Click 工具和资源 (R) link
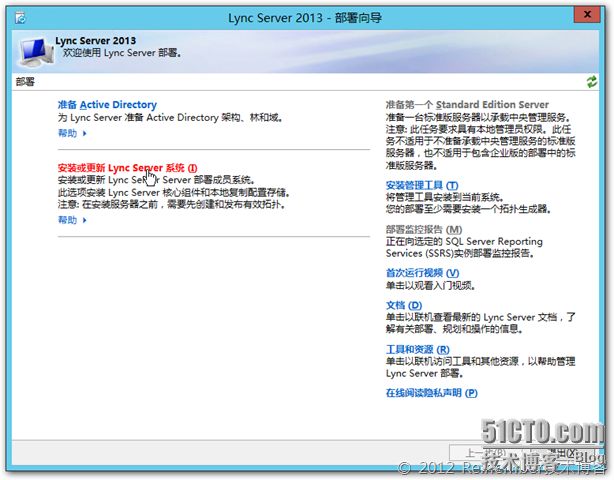 pos(416,349)
